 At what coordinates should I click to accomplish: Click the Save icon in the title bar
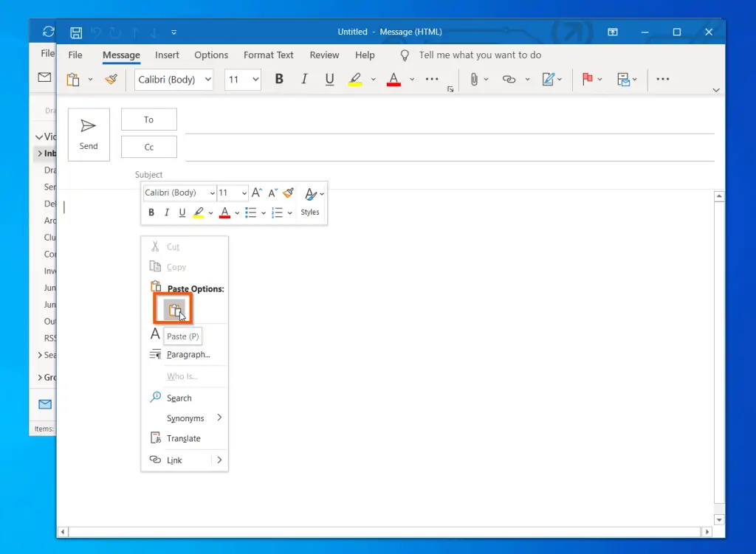pyautogui.click(x=76, y=32)
